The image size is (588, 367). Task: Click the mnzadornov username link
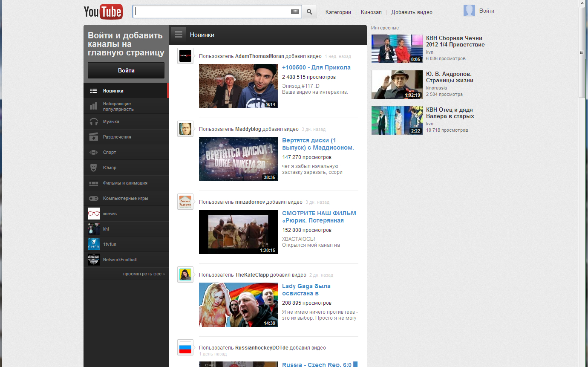coord(250,202)
